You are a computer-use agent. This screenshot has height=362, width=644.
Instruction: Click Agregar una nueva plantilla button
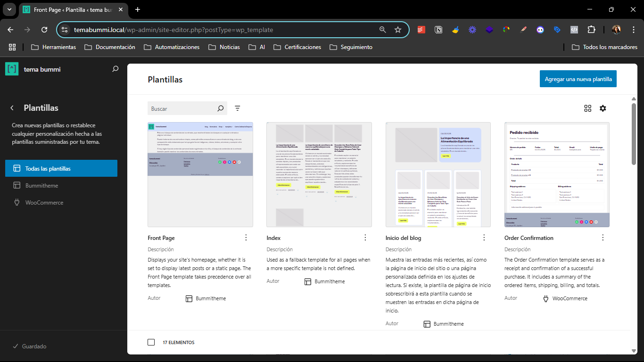pyautogui.click(x=578, y=79)
